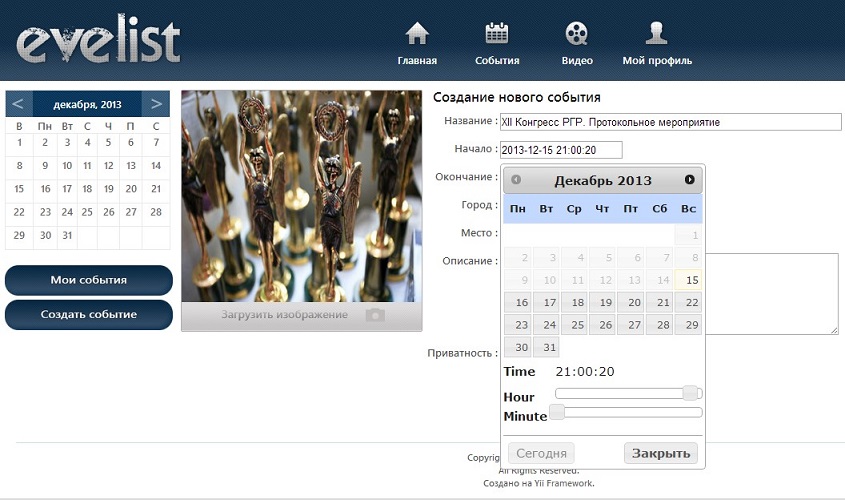Click day 18 in sidebar December calendar

(87, 189)
